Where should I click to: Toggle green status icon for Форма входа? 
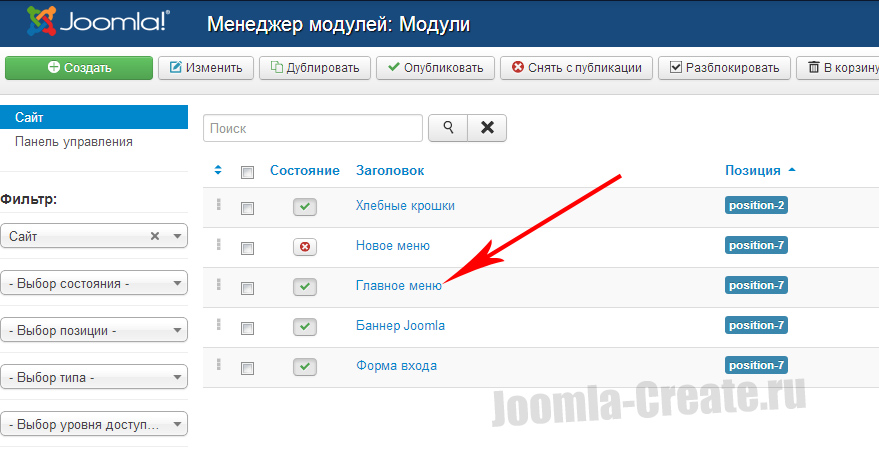[x=304, y=367]
